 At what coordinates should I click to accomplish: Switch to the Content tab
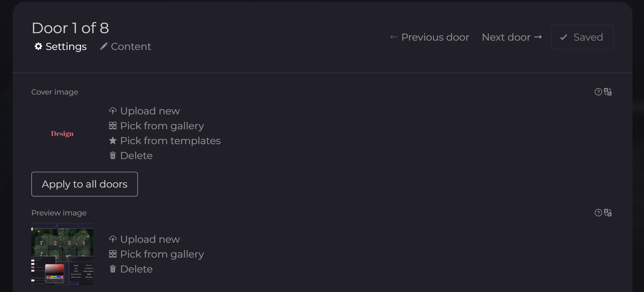[x=126, y=46]
